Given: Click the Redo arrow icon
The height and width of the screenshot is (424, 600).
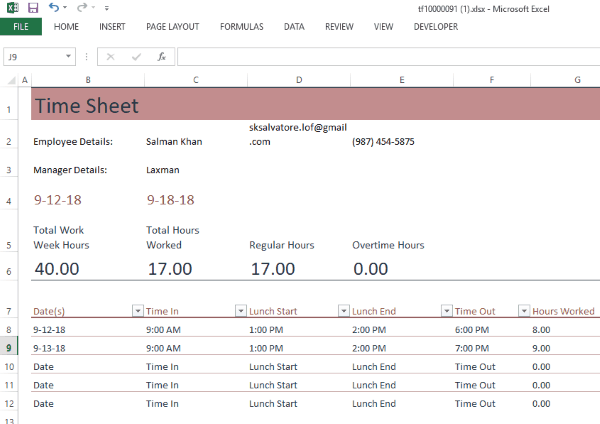Looking at the screenshot, I should point(80,8).
